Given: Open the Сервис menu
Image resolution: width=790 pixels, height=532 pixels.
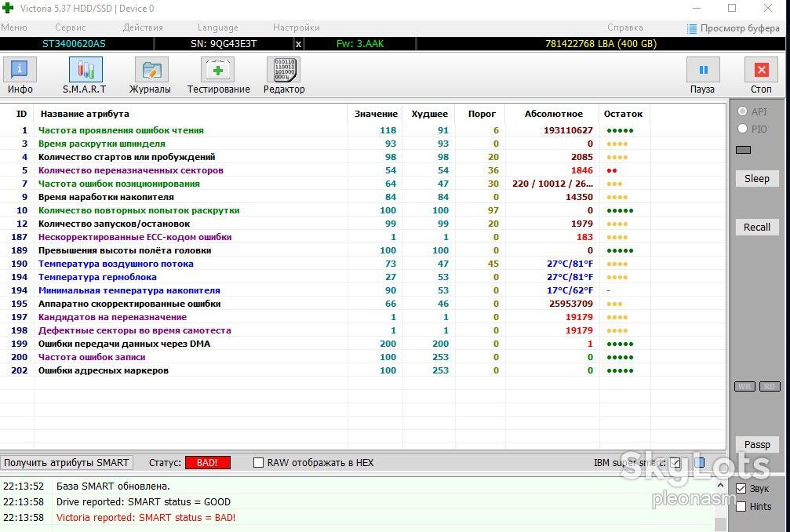Looking at the screenshot, I should coord(71,27).
